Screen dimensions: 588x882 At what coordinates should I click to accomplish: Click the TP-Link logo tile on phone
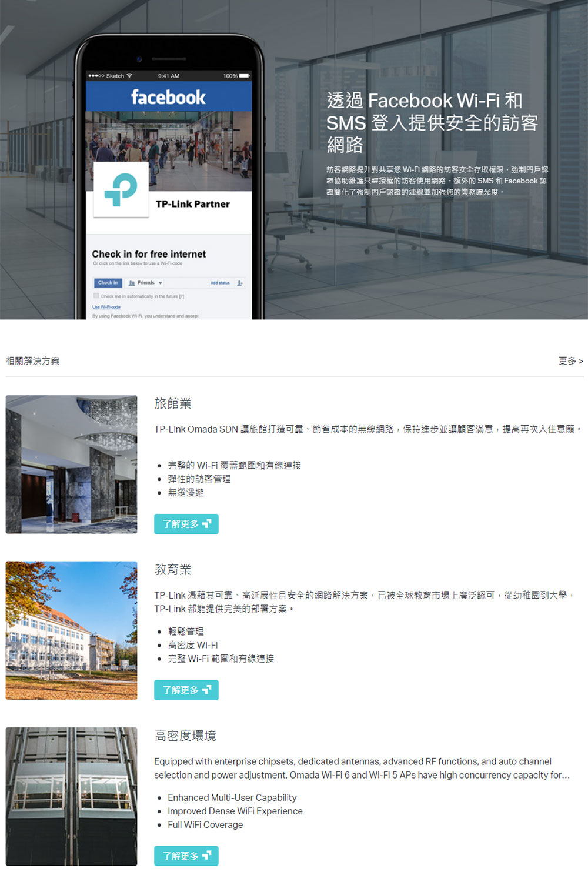click(x=121, y=190)
